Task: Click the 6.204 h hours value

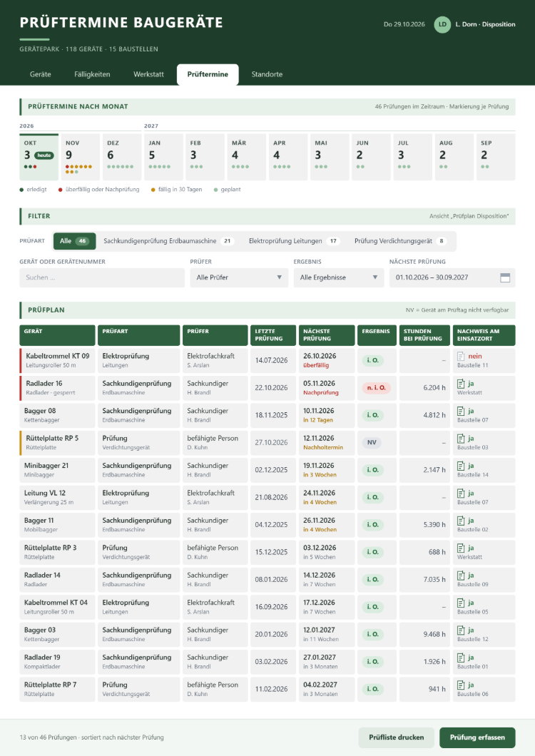Action: click(x=434, y=388)
